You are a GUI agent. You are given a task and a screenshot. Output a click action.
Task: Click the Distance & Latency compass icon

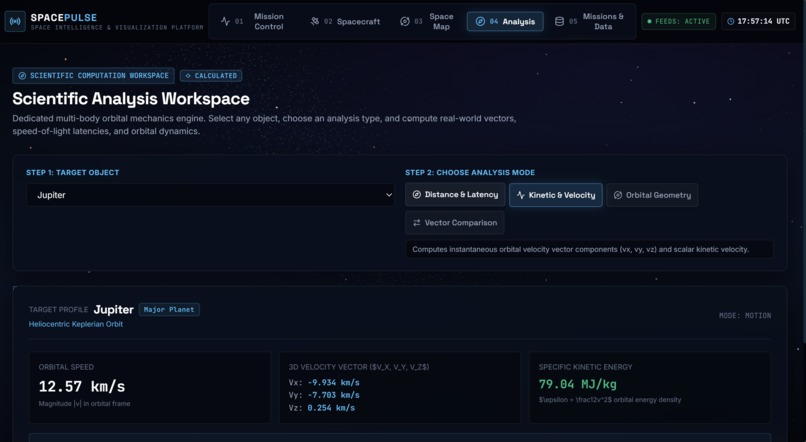417,195
